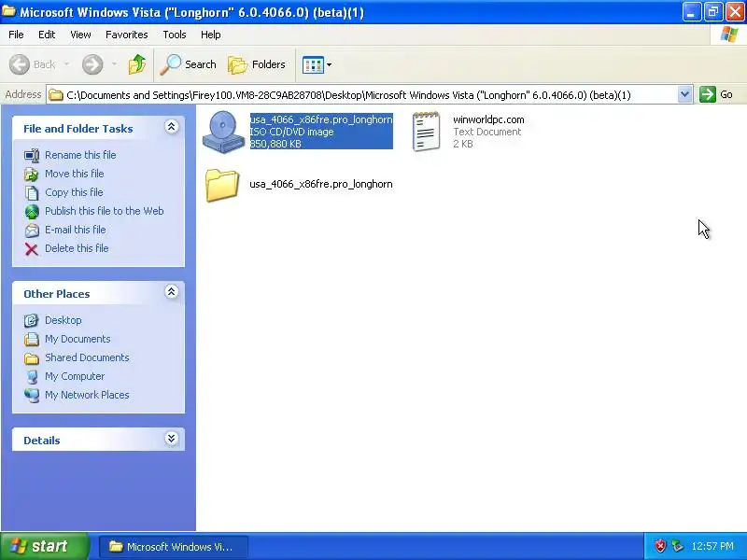
Task: Open the Tools menu
Action: pyautogui.click(x=175, y=35)
